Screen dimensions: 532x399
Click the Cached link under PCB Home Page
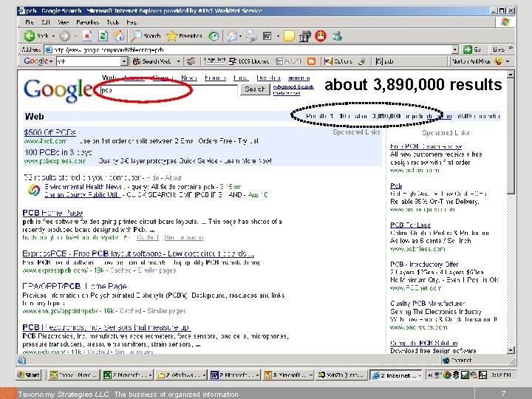(x=148, y=237)
